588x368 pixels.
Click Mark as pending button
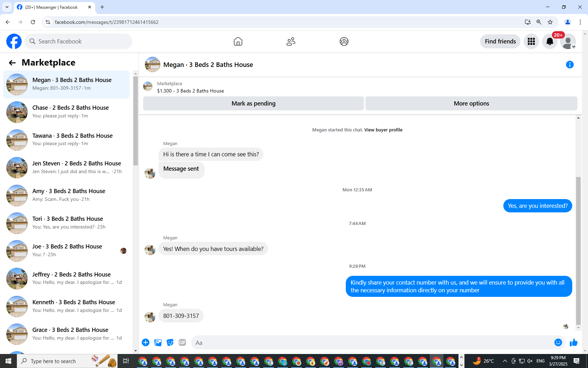coord(253,103)
